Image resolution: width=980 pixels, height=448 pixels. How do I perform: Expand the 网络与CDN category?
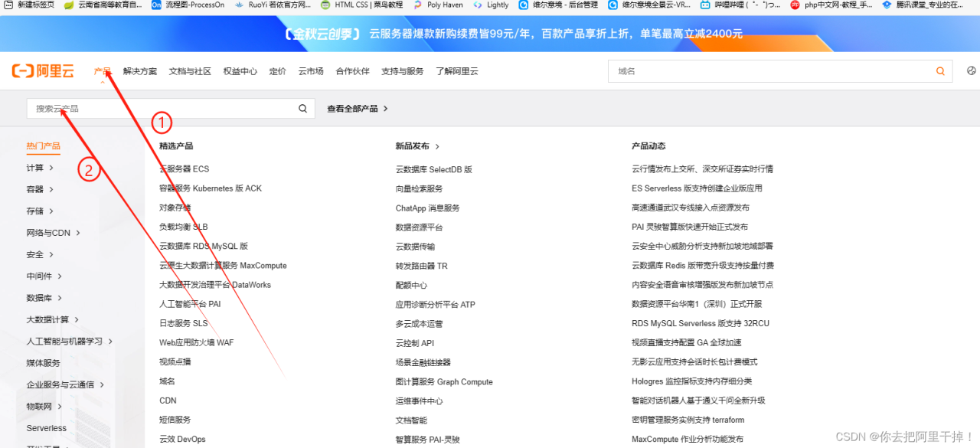tap(53, 233)
